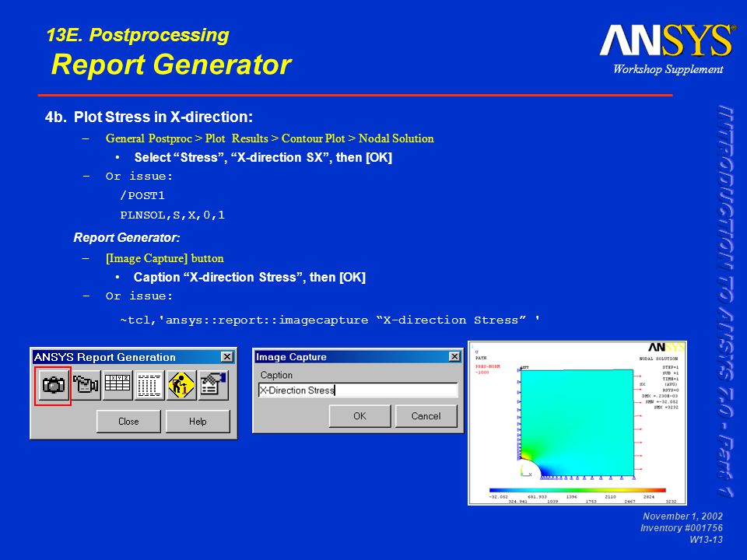This screenshot has height=560, width=747.
Task: Open Help in the Report Generation window
Action: click(198, 422)
